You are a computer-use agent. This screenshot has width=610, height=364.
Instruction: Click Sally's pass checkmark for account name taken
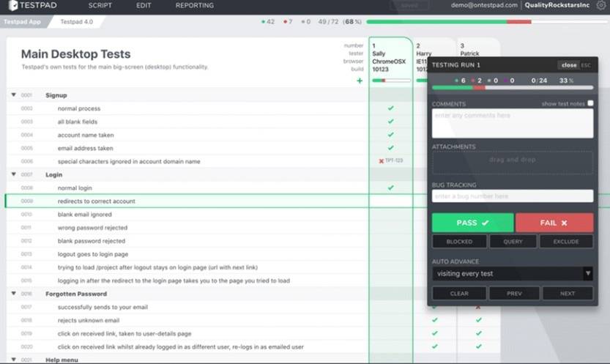pyautogui.click(x=390, y=135)
